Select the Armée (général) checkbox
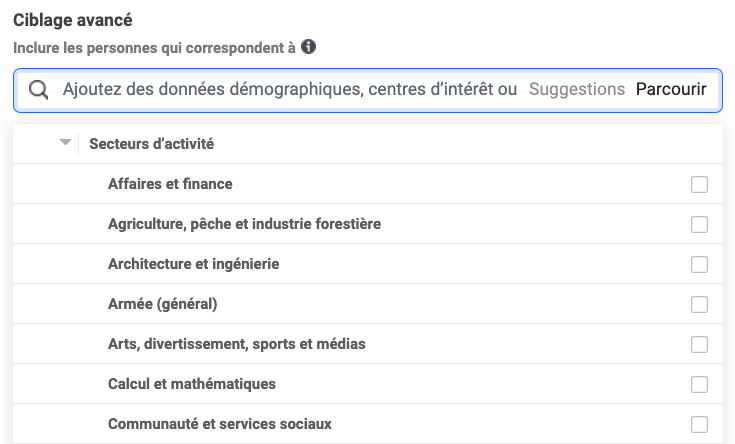 click(699, 305)
